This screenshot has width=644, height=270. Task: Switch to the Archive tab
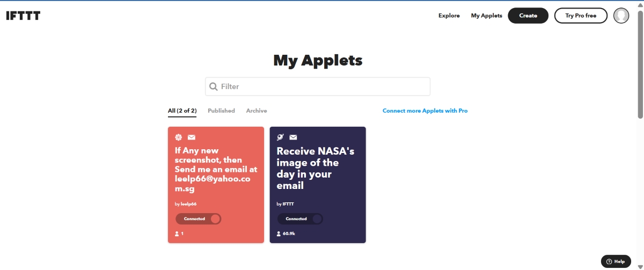tap(257, 111)
